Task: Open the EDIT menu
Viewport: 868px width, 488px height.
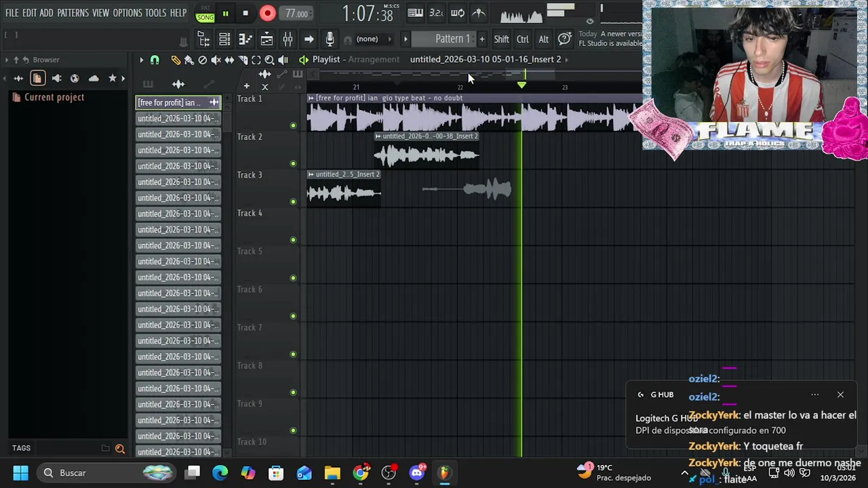Action: click(29, 13)
